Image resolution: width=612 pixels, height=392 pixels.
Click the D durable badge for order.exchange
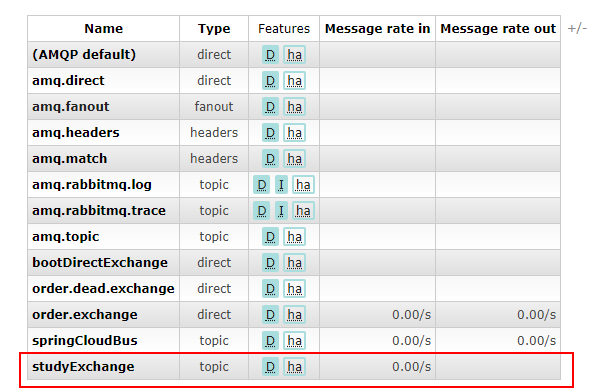[270, 315]
